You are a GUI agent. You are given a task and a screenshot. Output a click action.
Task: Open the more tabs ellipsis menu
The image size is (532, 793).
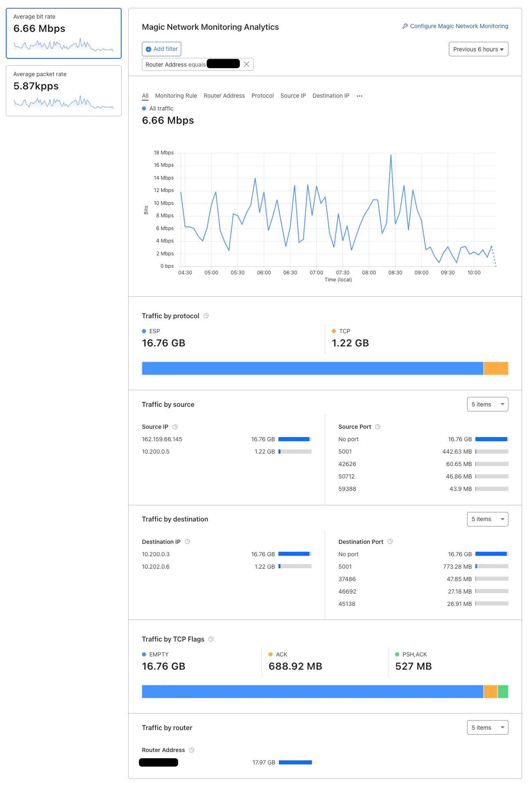(359, 96)
